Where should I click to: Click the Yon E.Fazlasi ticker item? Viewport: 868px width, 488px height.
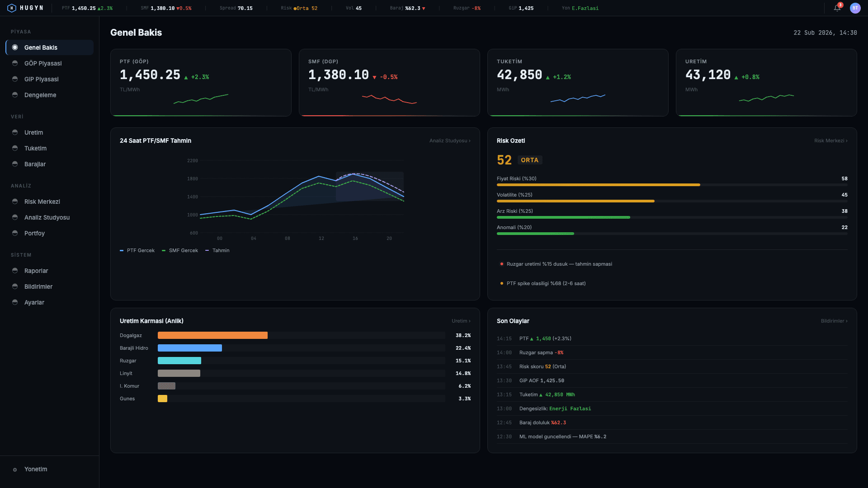580,8
